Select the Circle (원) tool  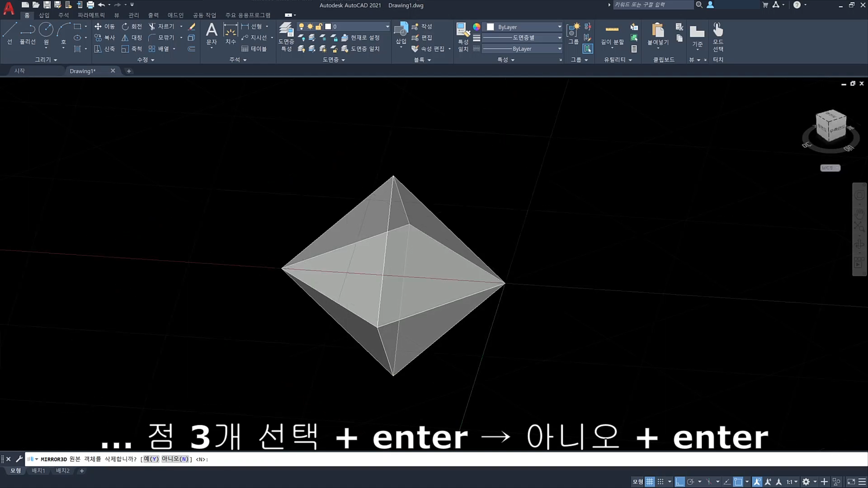tap(46, 33)
